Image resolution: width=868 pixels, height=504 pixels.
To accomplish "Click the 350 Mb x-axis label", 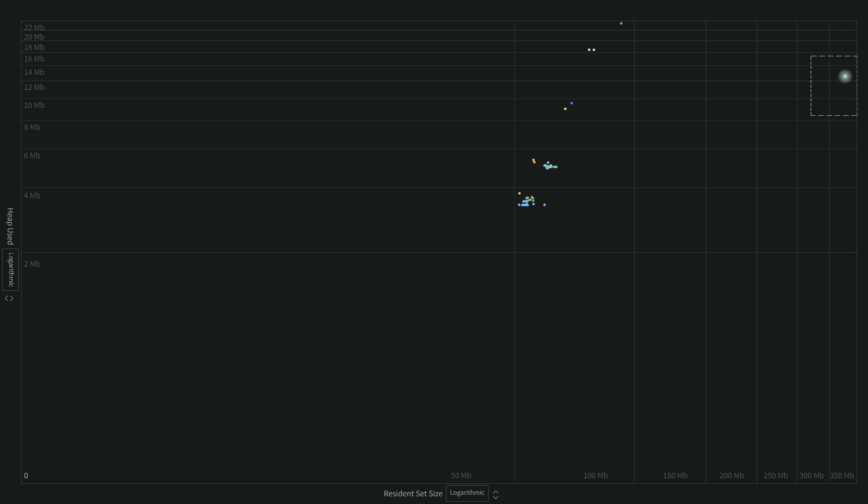I will click(842, 476).
